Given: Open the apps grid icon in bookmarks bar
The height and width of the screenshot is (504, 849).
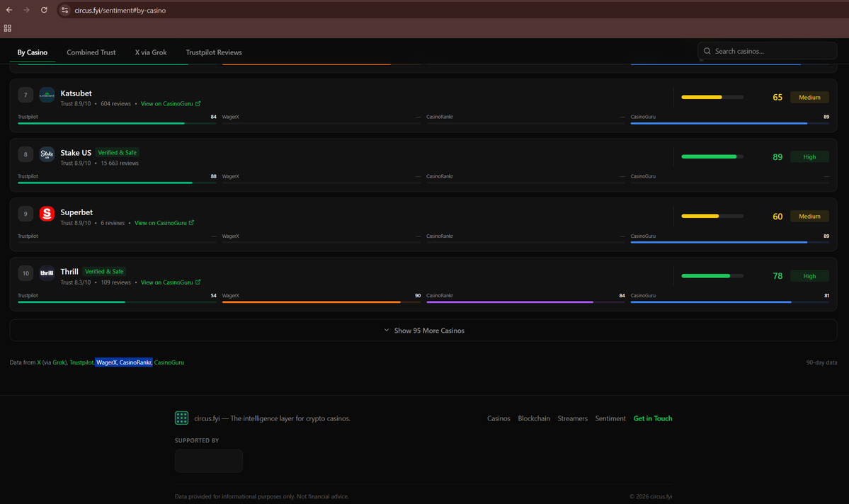Looking at the screenshot, I should pyautogui.click(x=8, y=28).
